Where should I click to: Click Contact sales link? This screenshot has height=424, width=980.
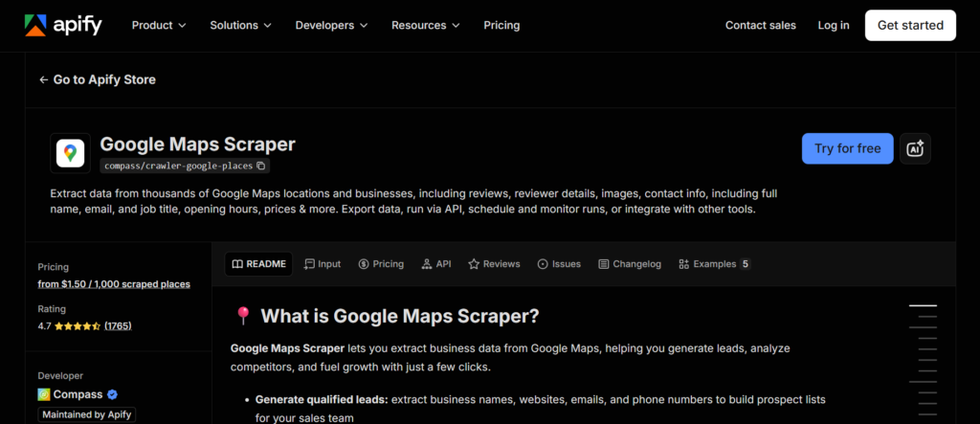[761, 25]
